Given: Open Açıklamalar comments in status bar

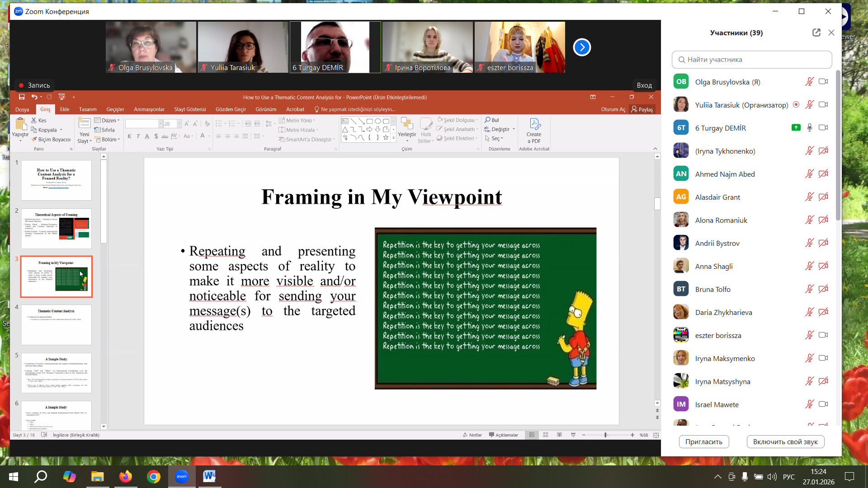Looking at the screenshot, I should click(x=503, y=435).
